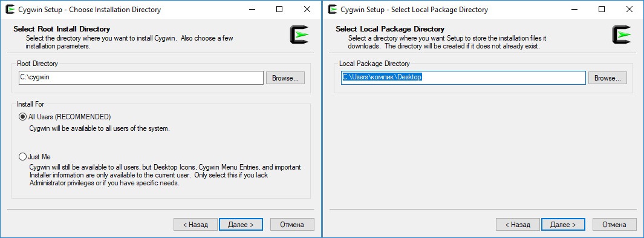Browse for the Local Package Directory folder

pyautogui.click(x=608, y=78)
